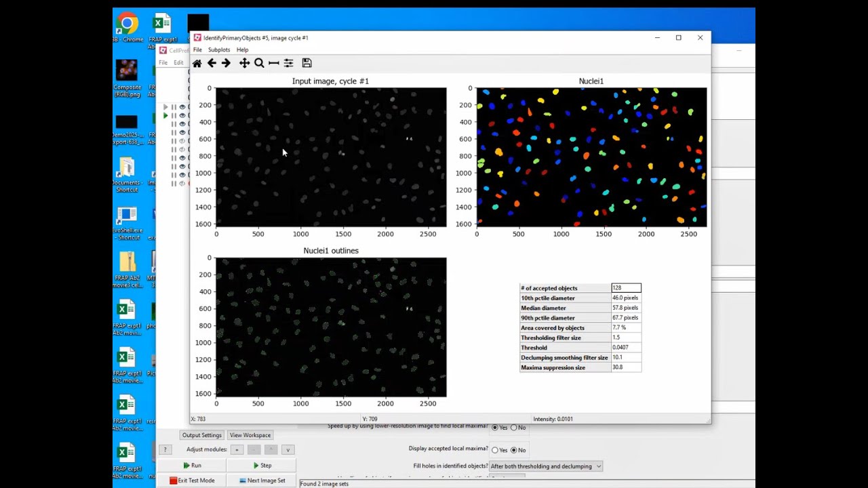Viewport: 868px width, 488px height.
Task: Open EvoShell.exe - Shortcut desktop icon
Action: (127, 224)
